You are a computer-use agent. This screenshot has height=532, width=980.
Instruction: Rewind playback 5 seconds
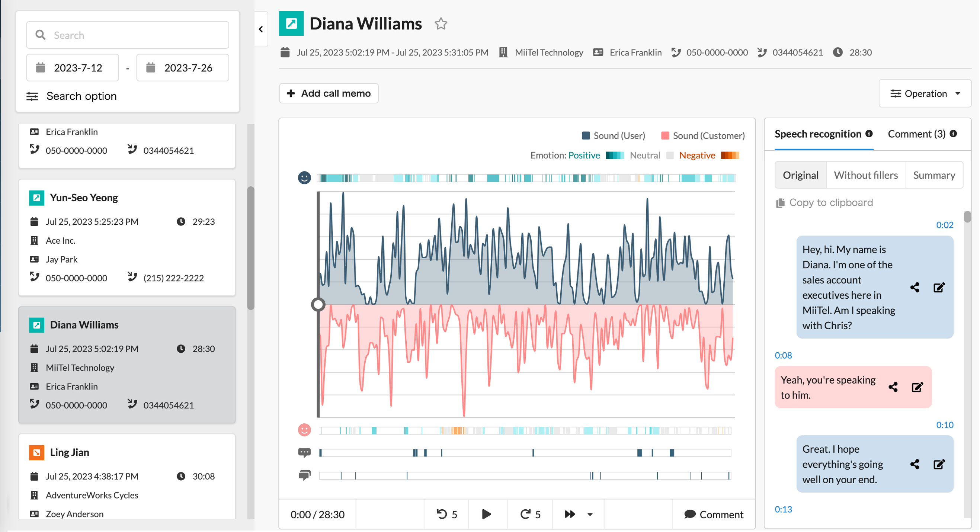pyautogui.click(x=446, y=515)
